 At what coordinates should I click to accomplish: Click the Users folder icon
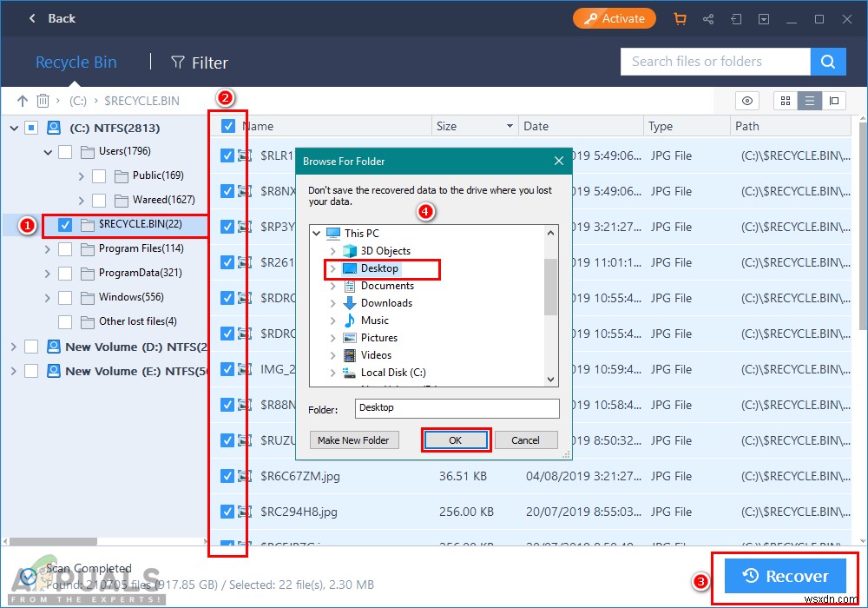click(87, 152)
